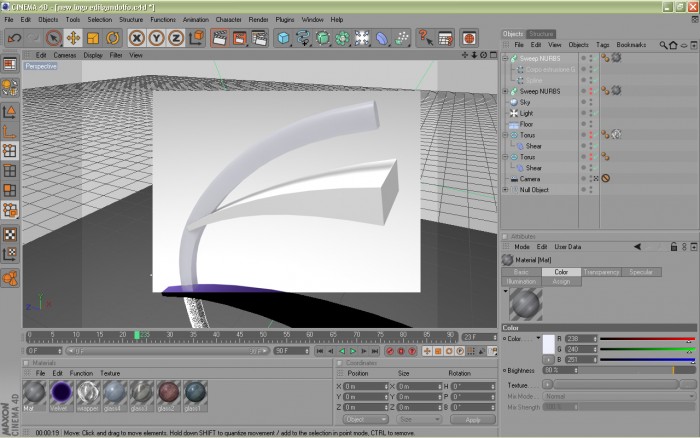The width and height of the screenshot is (700, 438).
Task: Open the Mix Mode dropdown
Action: point(619,396)
